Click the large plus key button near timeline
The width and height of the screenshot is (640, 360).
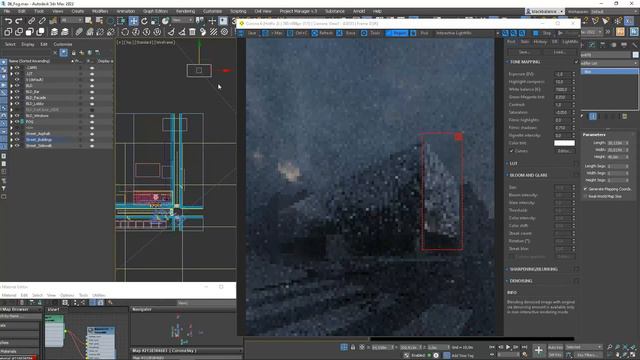539,350
